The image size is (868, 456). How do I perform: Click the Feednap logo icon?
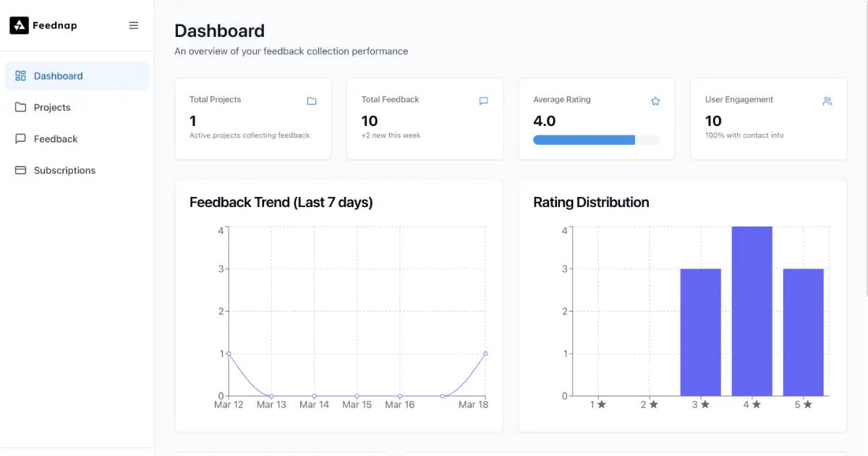point(19,25)
